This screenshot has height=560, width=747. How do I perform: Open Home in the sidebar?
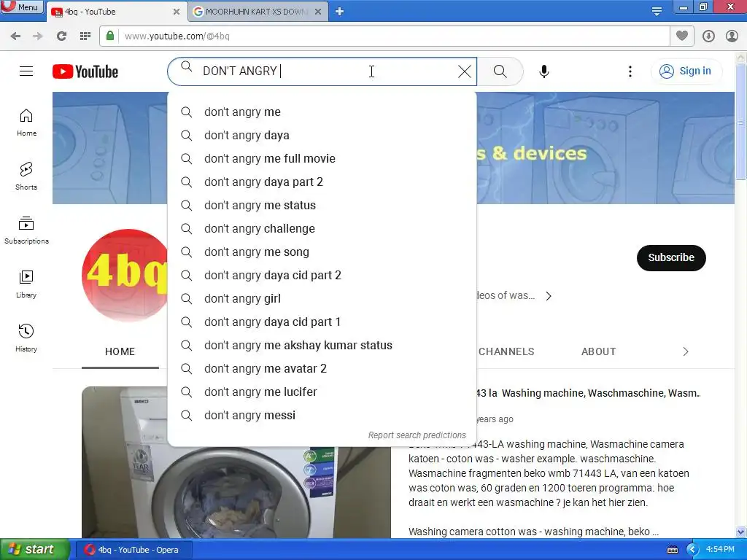pyautogui.click(x=26, y=122)
